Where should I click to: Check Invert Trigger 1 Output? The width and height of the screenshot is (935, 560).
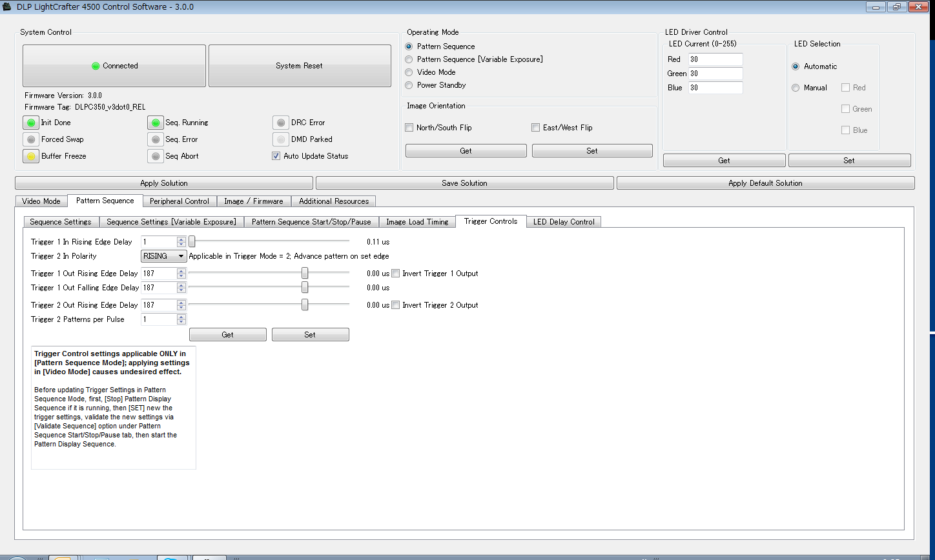click(x=396, y=274)
